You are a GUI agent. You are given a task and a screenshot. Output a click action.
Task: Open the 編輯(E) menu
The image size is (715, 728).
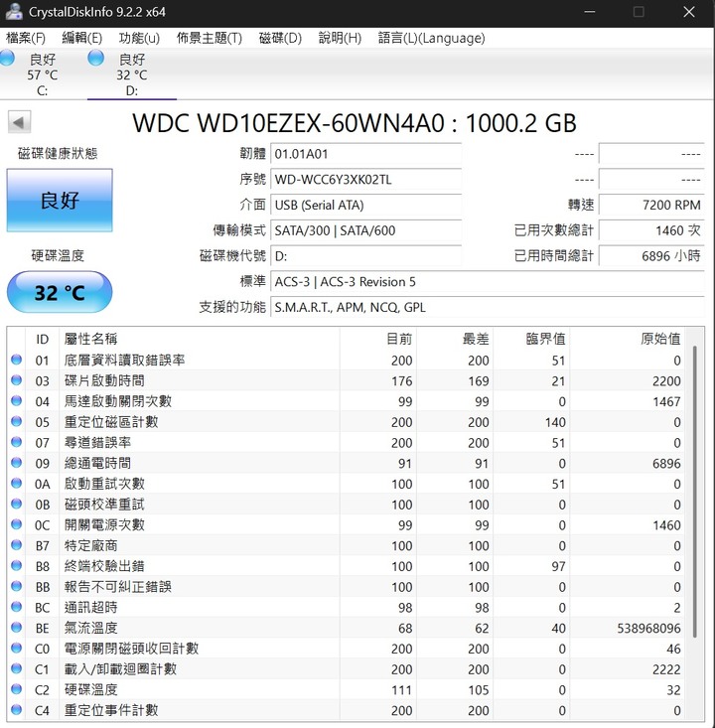click(81, 38)
